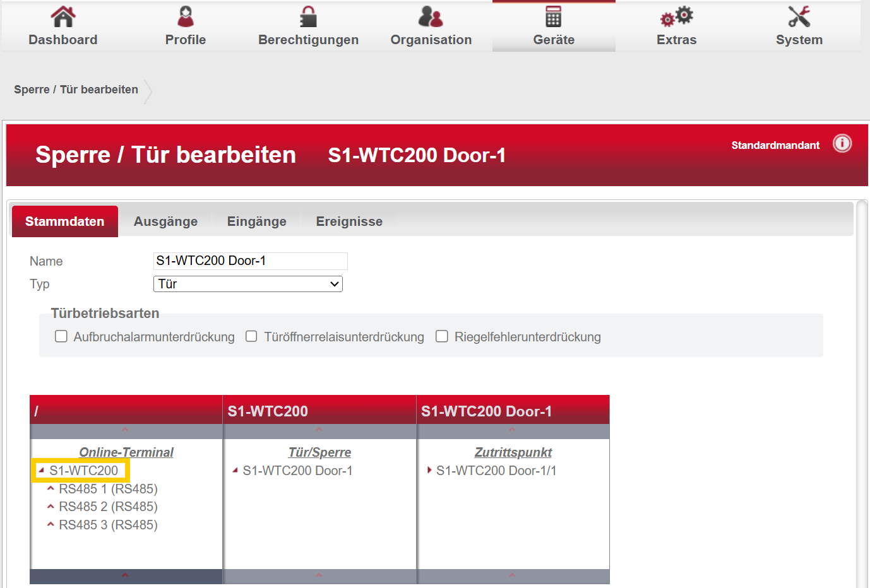This screenshot has height=588, width=870.
Task: Open the Organisation people icon
Action: [x=431, y=17]
